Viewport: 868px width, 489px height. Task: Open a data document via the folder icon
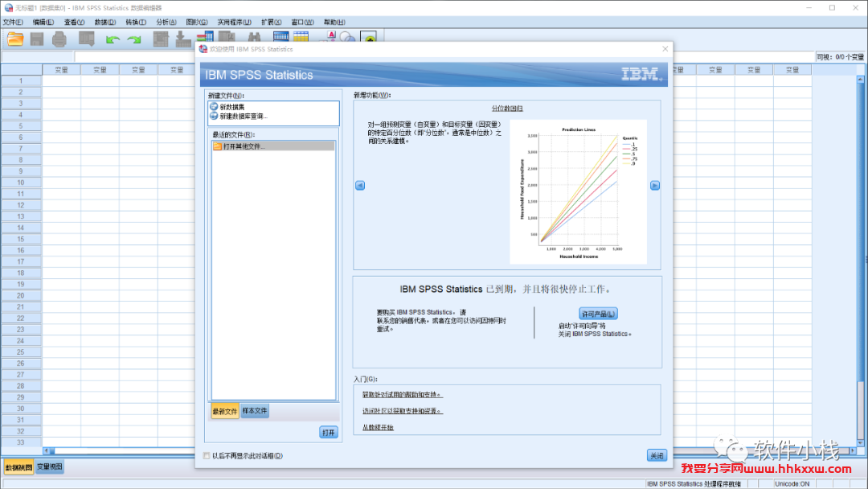click(x=15, y=39)
